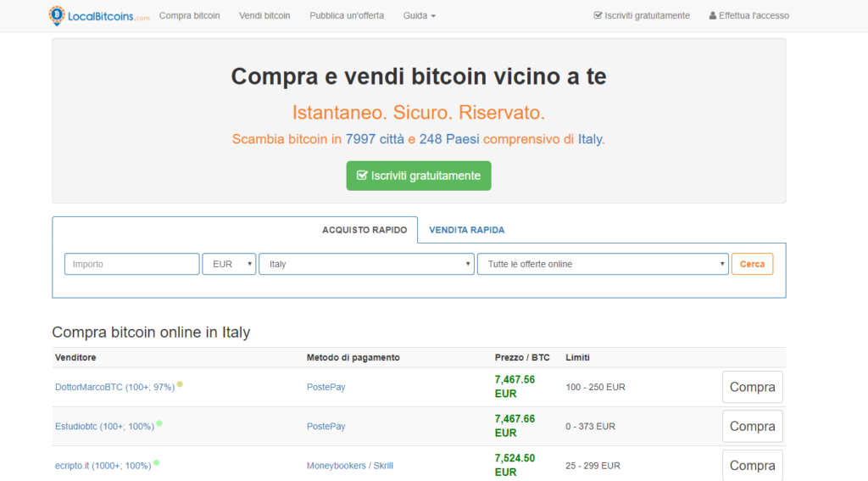
Task: Click the limit text 25 - 299 EUR
Action: tap(593, 466)
